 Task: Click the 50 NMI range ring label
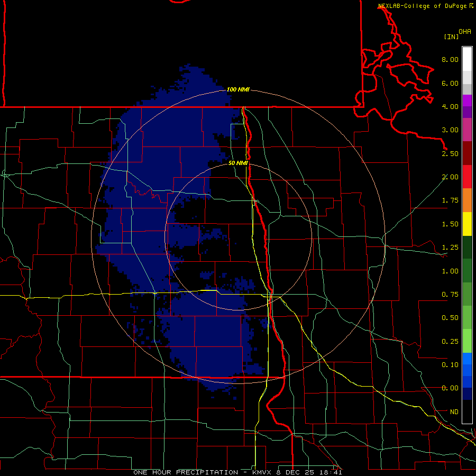(238, 163)
